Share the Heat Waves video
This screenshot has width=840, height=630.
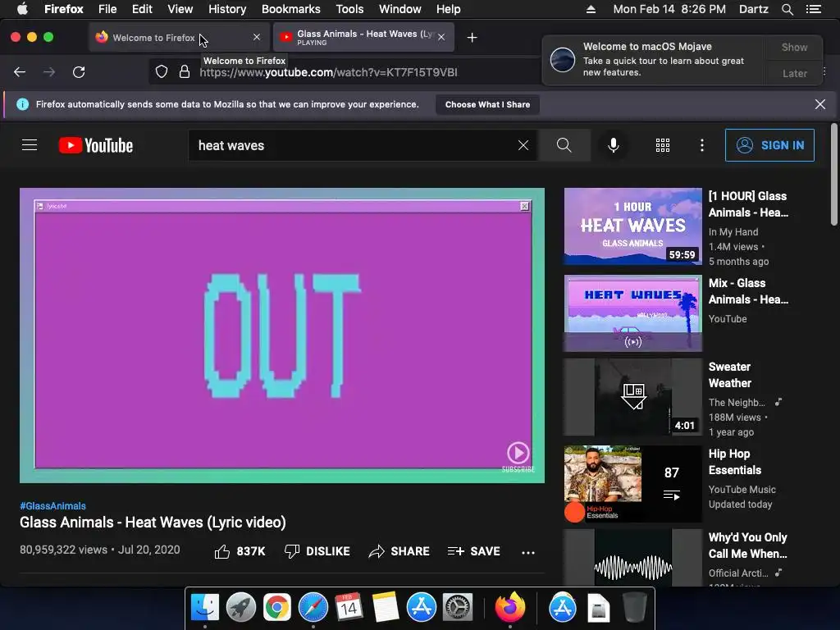pyautogui.click(x=399, y=551)
